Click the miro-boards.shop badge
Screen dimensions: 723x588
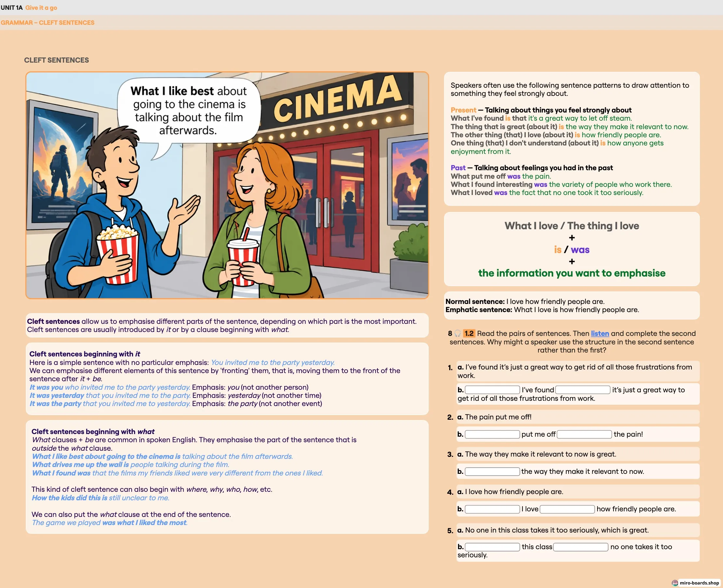tap(696, 583)
